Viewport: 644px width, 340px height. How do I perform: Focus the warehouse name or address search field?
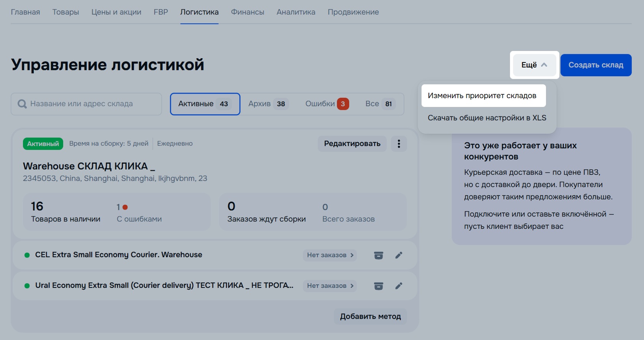[92, 104]
